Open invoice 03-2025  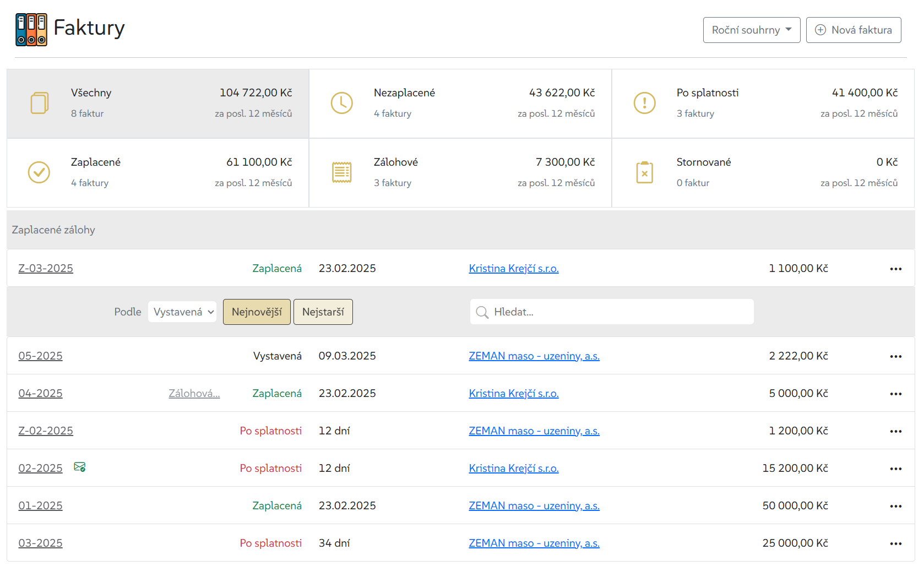pyautogui.click(x=40, y=543)
